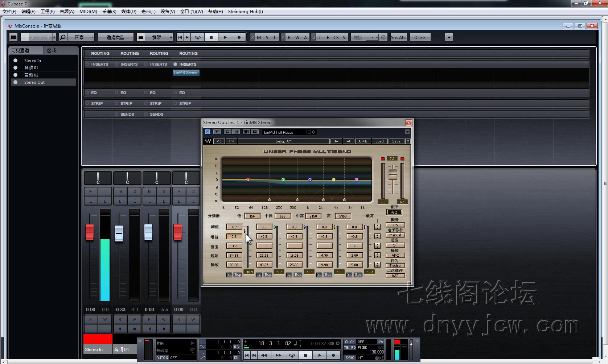608x364 pixels.
Task: Open the LinMB Full Reset preset selector
Action: pos(285,132)
